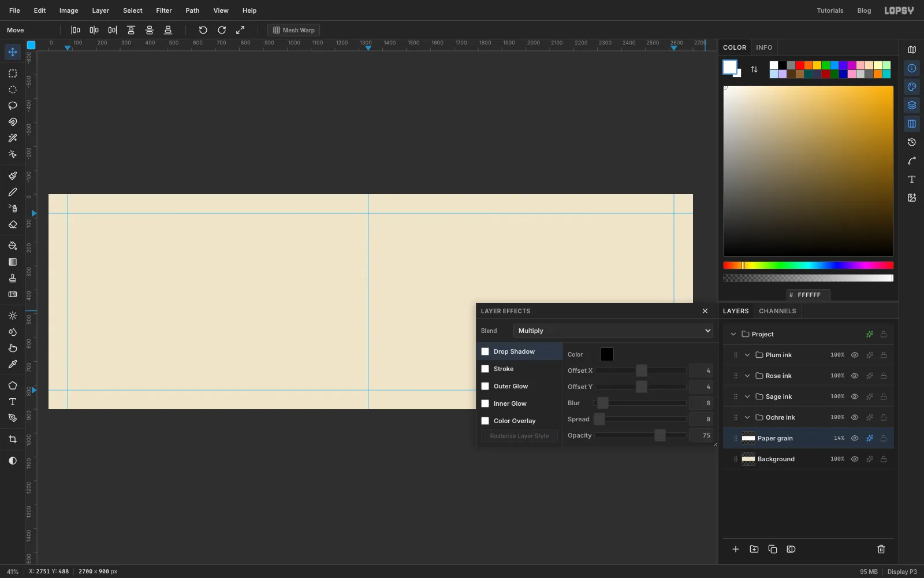Hide the Paper grain layer
This screenshot has height=578, width=924.
[x=855, y=438]
